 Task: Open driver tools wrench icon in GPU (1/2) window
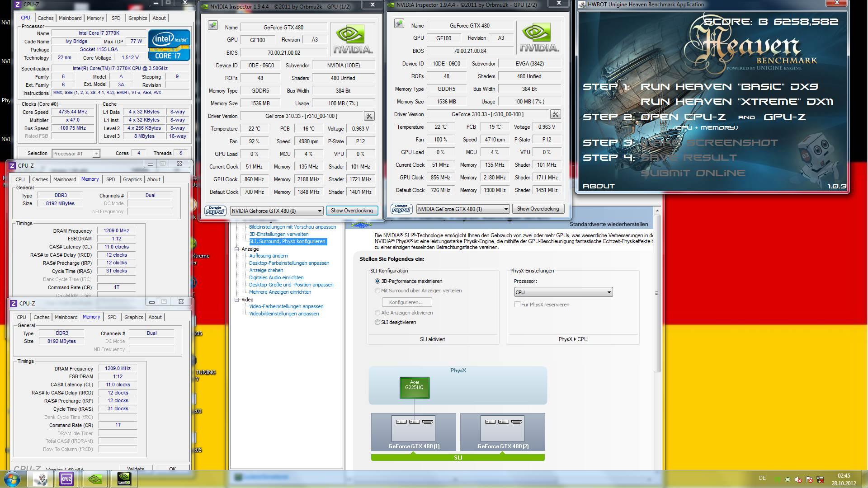pyautogui.click(x=369, y=116)
